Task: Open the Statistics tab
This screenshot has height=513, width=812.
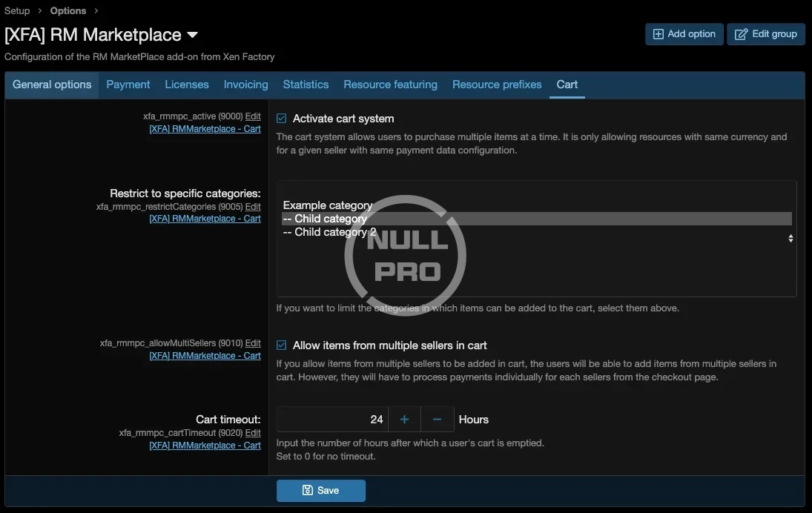Action: [x=306, y=85]
